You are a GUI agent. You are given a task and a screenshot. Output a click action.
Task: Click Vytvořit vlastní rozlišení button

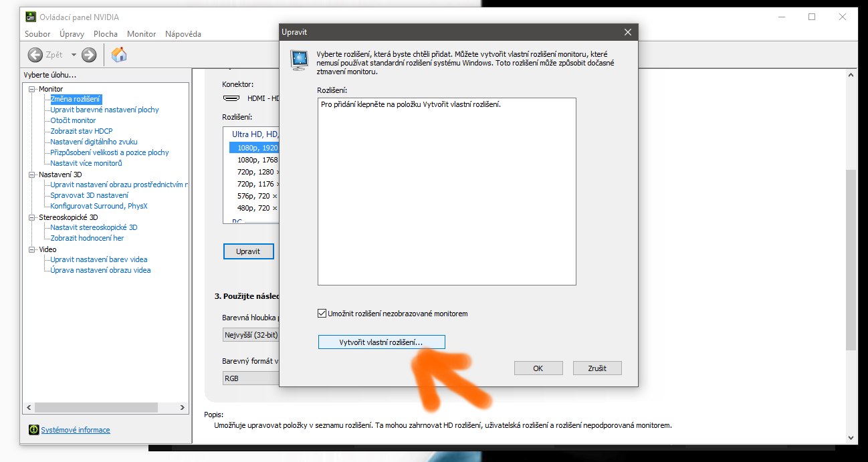click(x=381, y=342)
